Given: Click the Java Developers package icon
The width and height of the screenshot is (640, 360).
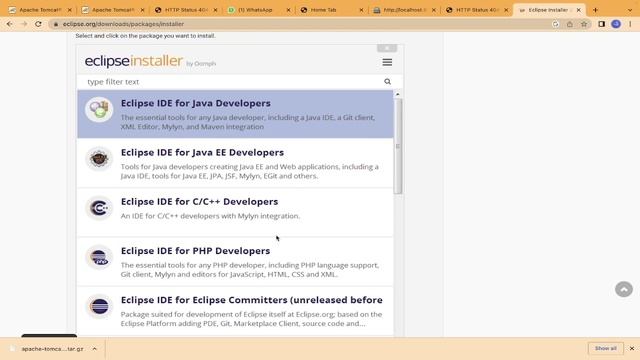Looking at the screenshot, I should pos(99,109).
